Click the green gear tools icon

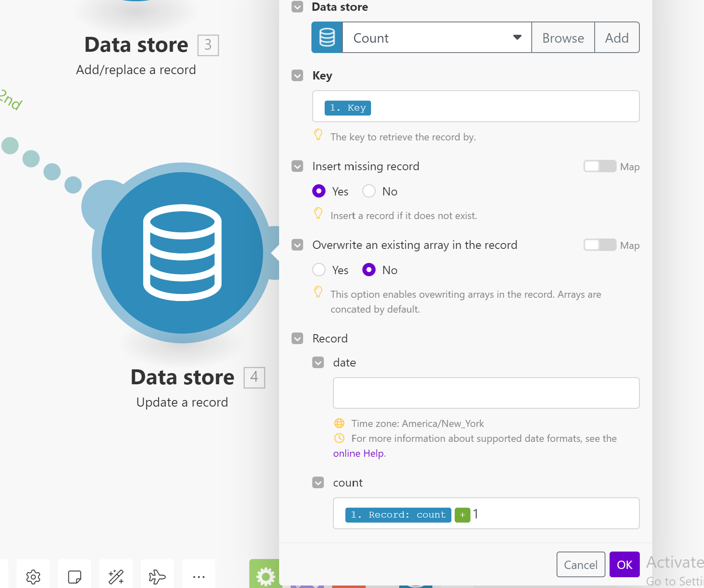point(265,576)
